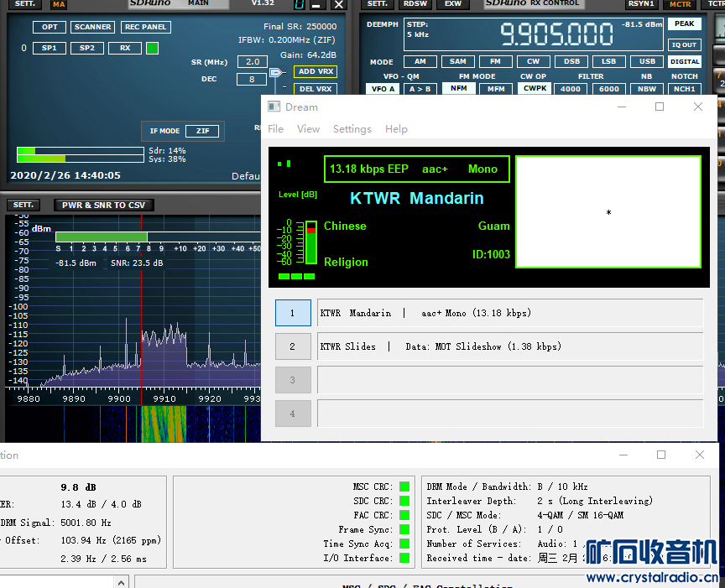Open the DEC decimation value selector
The height and width of the screenshot is (588, 725).
252,79
